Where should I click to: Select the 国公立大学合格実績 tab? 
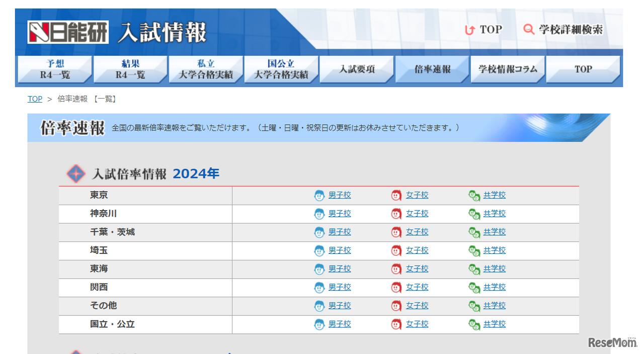[281, 69]
